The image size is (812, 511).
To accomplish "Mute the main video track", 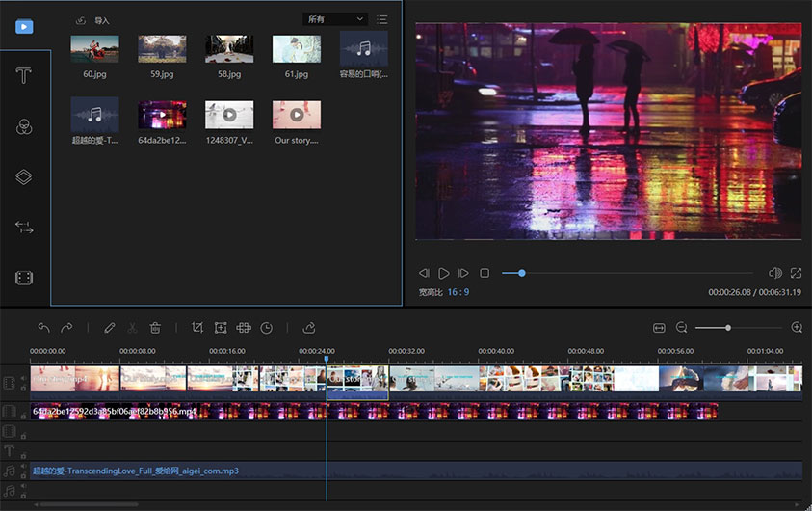I will (23, 378).
